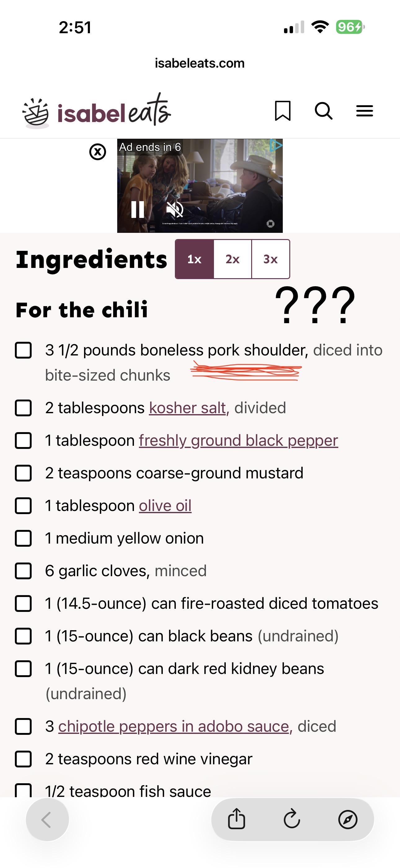
Task: Tap the Safari compass icon
Action: pos(348,819)
